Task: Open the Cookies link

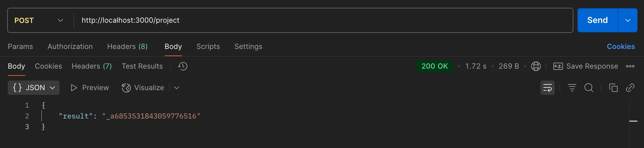Action: tap(621, 47)
